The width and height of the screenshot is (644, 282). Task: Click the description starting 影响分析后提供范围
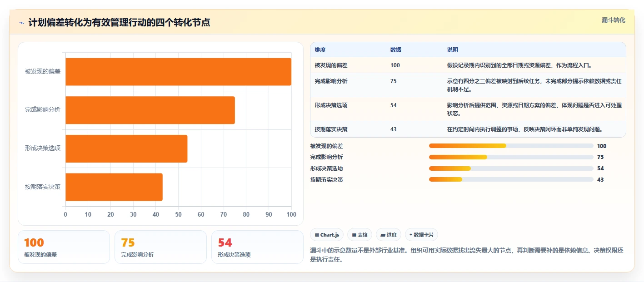tap(534, 109)
